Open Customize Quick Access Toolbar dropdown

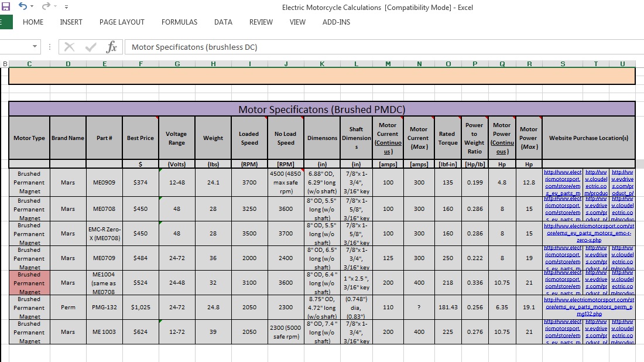point(66,6)
